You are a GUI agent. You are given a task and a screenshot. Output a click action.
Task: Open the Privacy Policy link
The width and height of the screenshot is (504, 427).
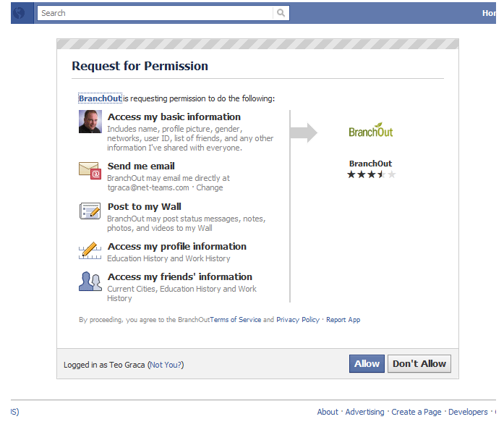pyautogui.click(x=298, y=320)
